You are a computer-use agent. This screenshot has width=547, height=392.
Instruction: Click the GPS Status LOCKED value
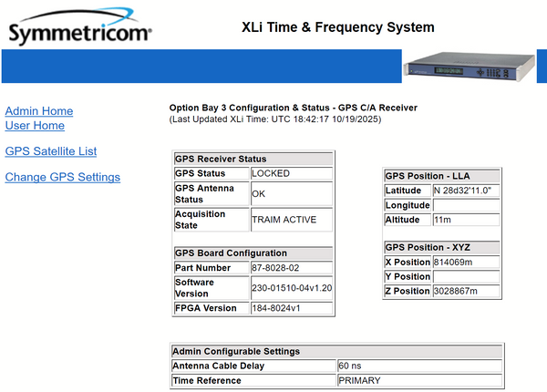(291, 173)
